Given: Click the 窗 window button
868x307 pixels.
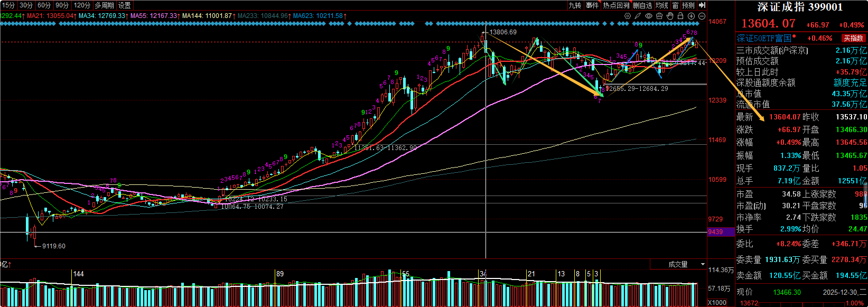Looking at the screenshot, I should tap(675, 5).
